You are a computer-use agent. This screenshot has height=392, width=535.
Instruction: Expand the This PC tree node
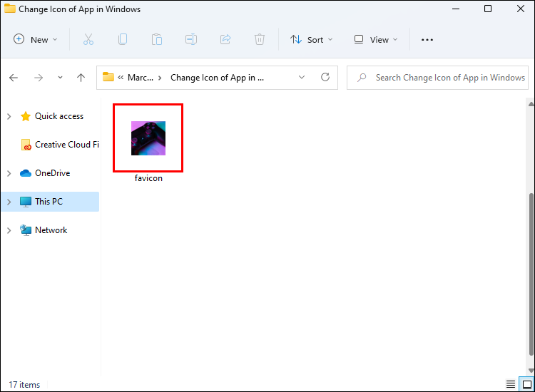pyautogui.click(x=9, y=202)
